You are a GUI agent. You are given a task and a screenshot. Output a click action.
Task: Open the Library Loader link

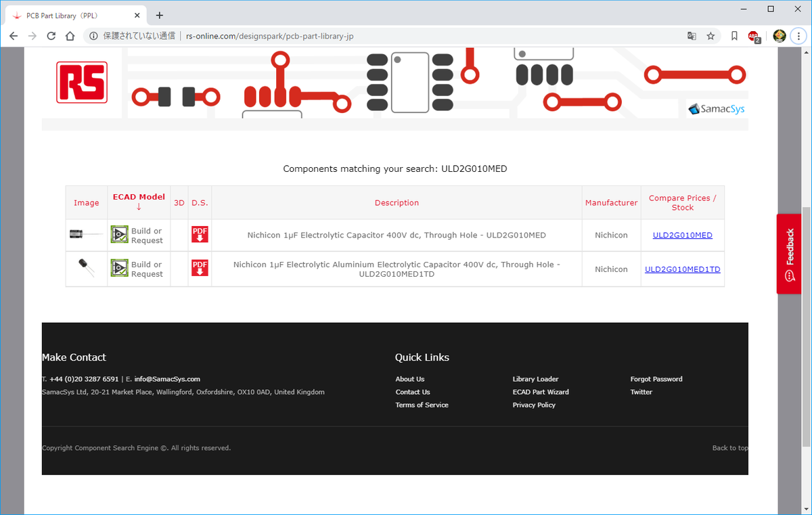pos(535,379)
